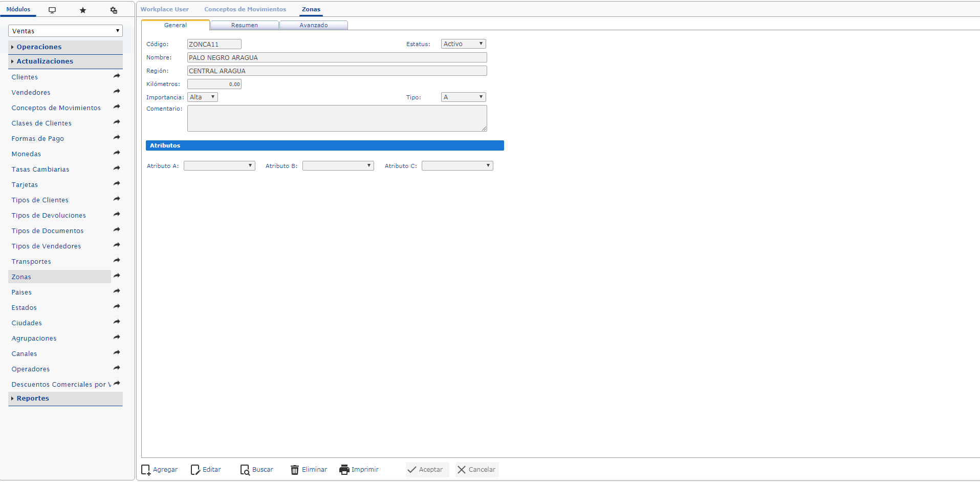This screenshot has height=482, width=980.
Task: Click the Código field with ZONCA11
Action: click(214, 44)
